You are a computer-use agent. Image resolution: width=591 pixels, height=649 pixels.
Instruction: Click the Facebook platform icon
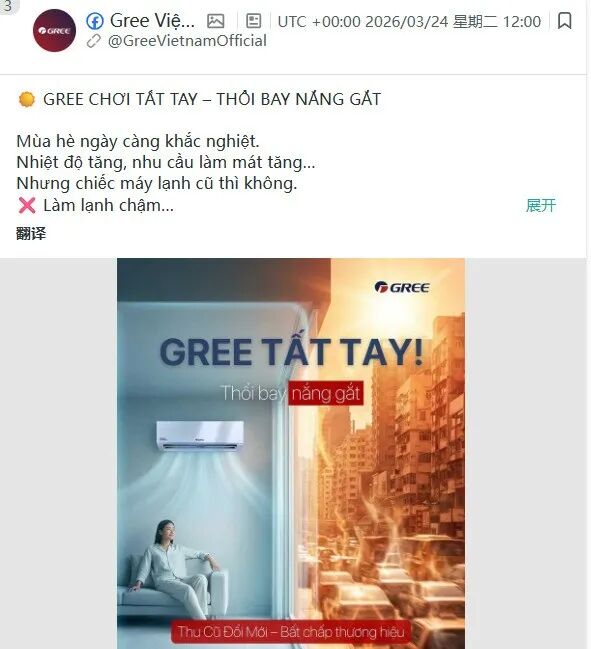[95, 21]
